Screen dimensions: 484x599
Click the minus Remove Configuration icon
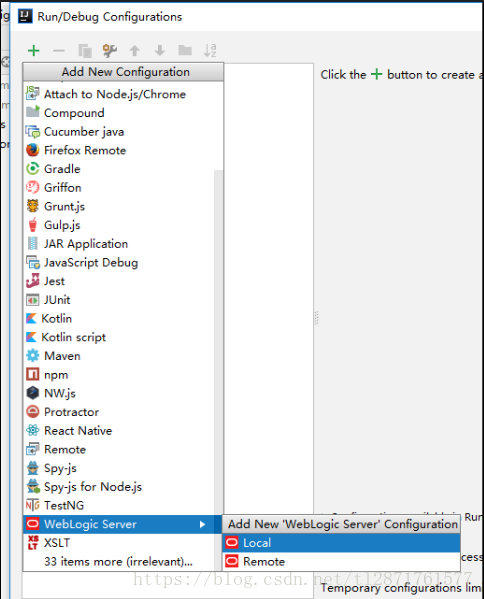(59, 50)
